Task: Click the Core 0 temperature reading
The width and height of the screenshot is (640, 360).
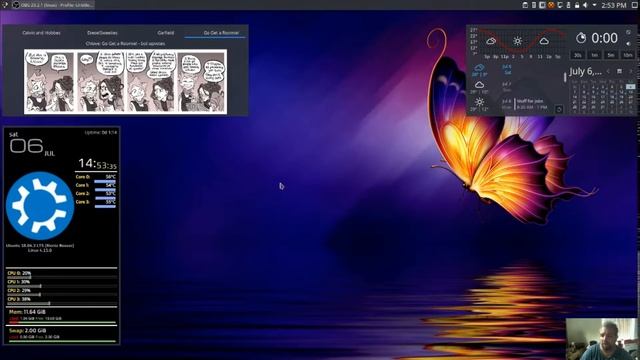Action: (x=111, y=177)
